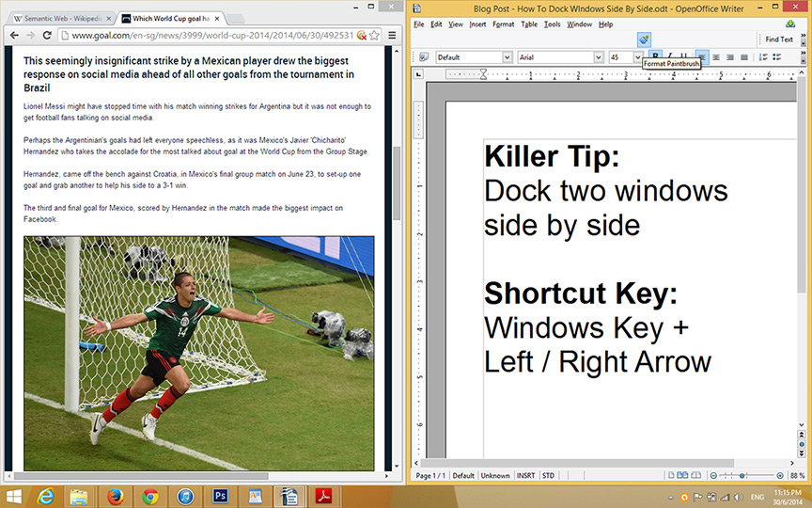Click Chrome vertical scrollbar thumb
Screen dimensions: 812x508
[397, 183]
